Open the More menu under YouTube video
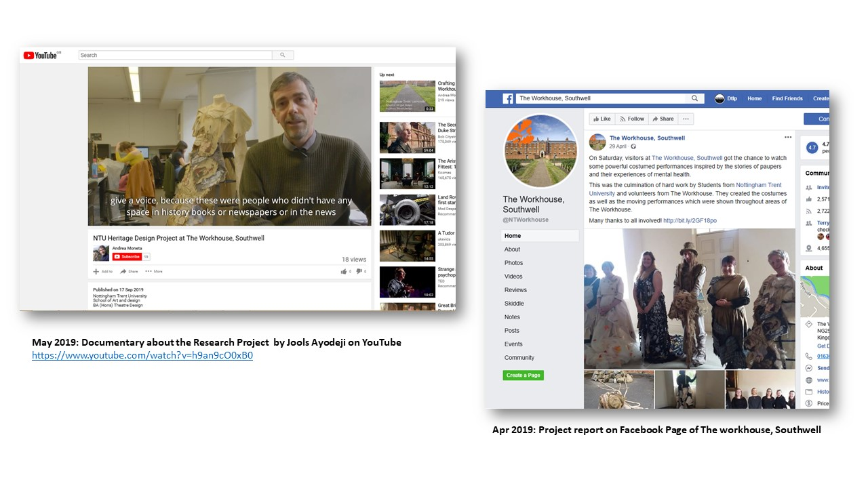Screen dimensions: 868x488 pos(153,271)
